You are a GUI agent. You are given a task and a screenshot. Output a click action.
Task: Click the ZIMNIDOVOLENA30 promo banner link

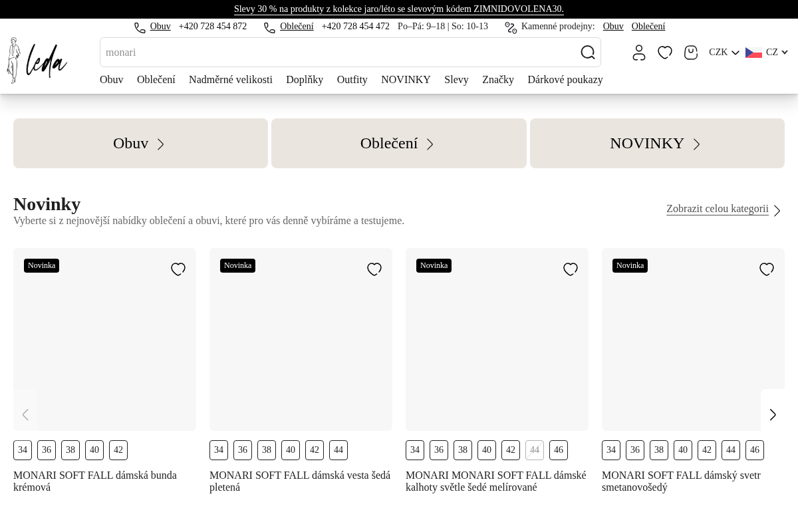coord(399,9)
